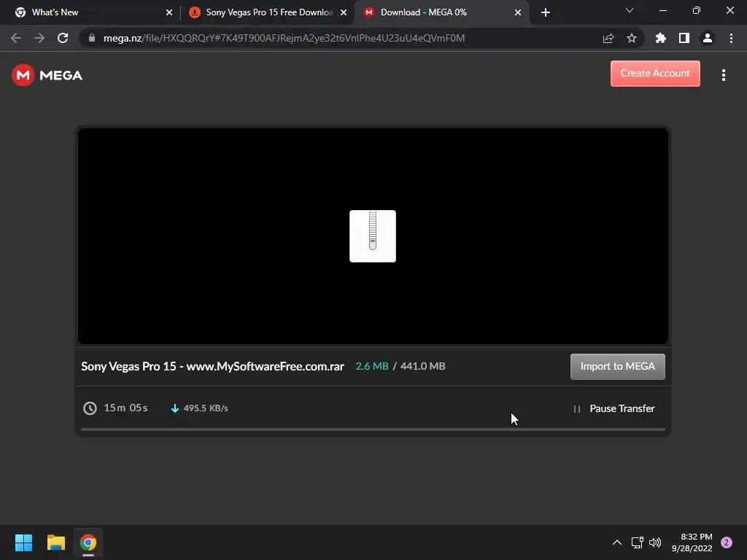Close the What's New tab
The width and height of the screenshot is (747, 560).
(169, 12)
